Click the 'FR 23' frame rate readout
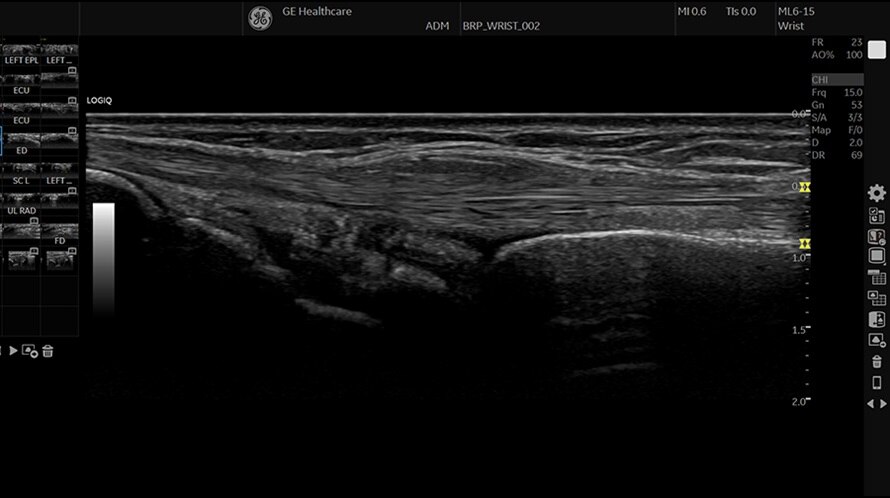This screenshot has height=498, width=890. coord(837,42)
